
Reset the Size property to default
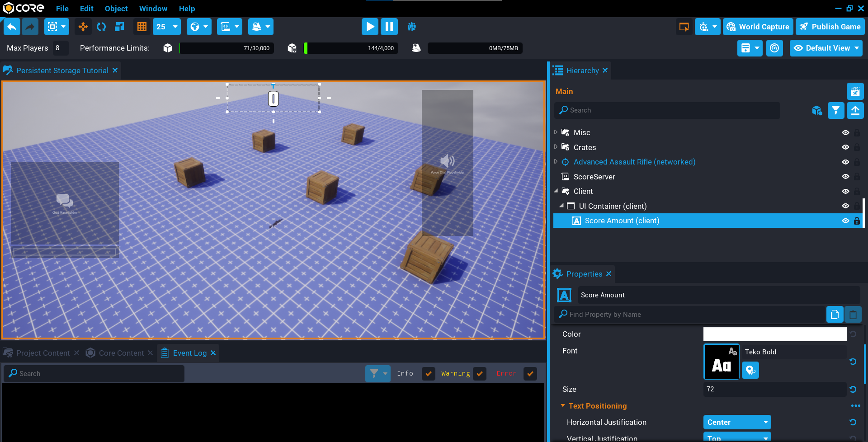coord(853,389)
